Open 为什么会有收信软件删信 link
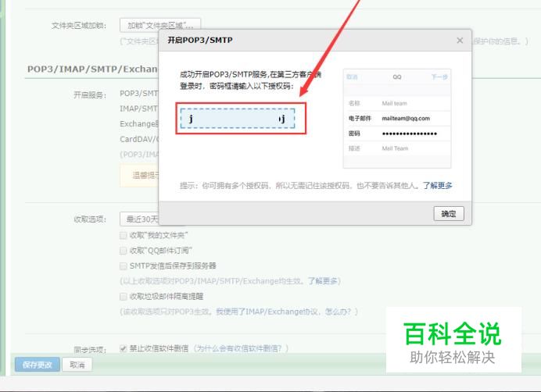This screenshot has width=541, height=392. (238, 348)
